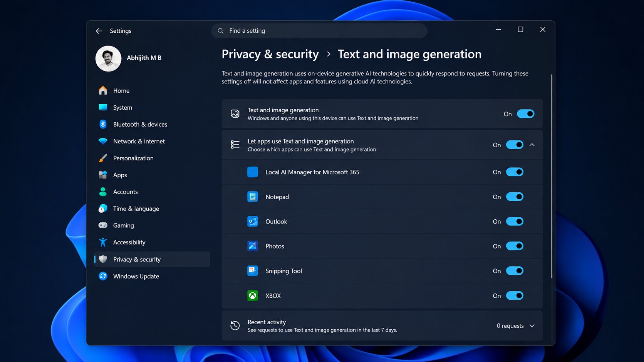Click the Abhijith M B profile avatar
Screen dimensions: 644x362
108,58
